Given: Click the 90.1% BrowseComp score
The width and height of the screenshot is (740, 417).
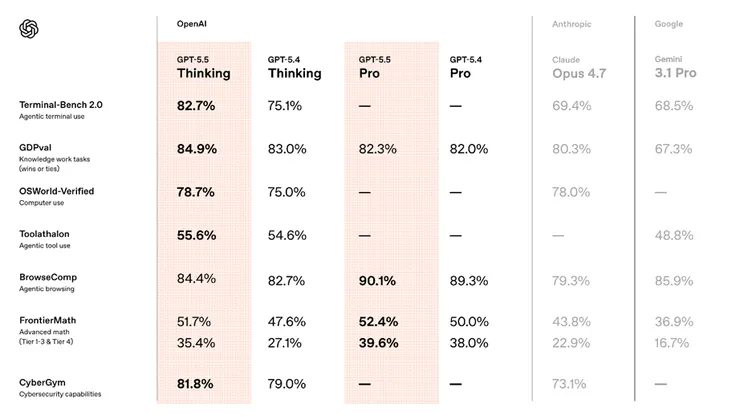Looking at the screenshot, I should pyautogui.click(x=378, y=279).
